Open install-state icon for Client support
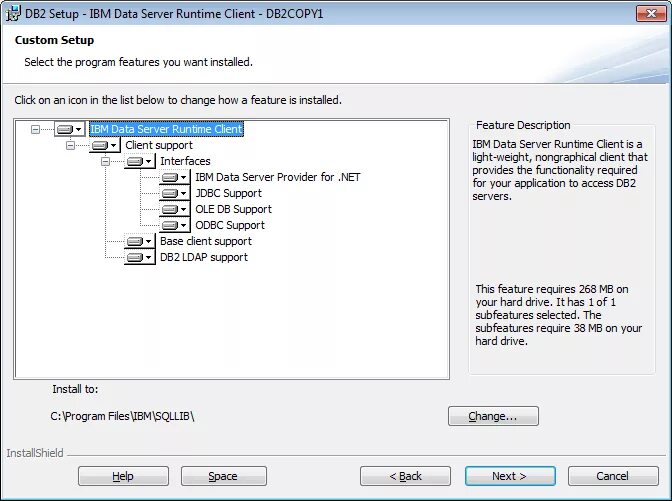Viewport: 672px width, 501px height. click(x=105, y=145)
